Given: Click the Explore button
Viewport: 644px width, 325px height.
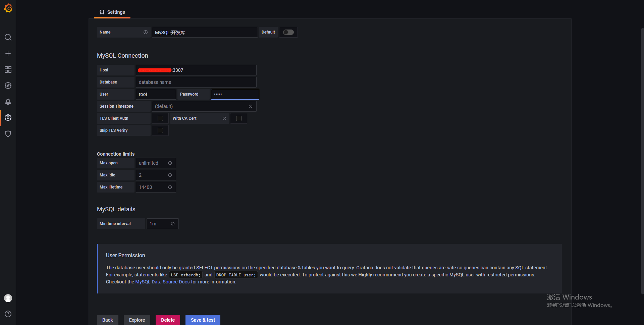Looking at the screenshot, I should pos(137,320).
